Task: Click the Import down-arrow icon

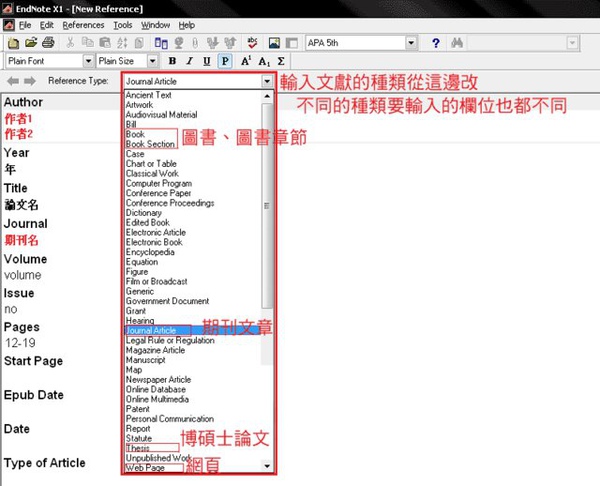Action: pyautogui.click(x=212, y=43)
